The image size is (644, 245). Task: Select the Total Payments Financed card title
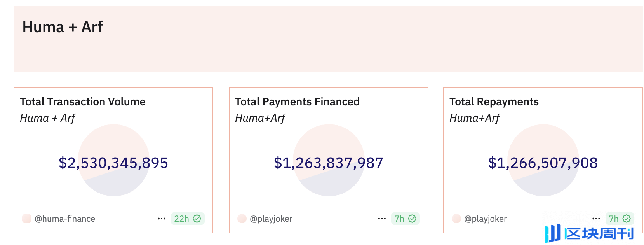pos(297,102)
